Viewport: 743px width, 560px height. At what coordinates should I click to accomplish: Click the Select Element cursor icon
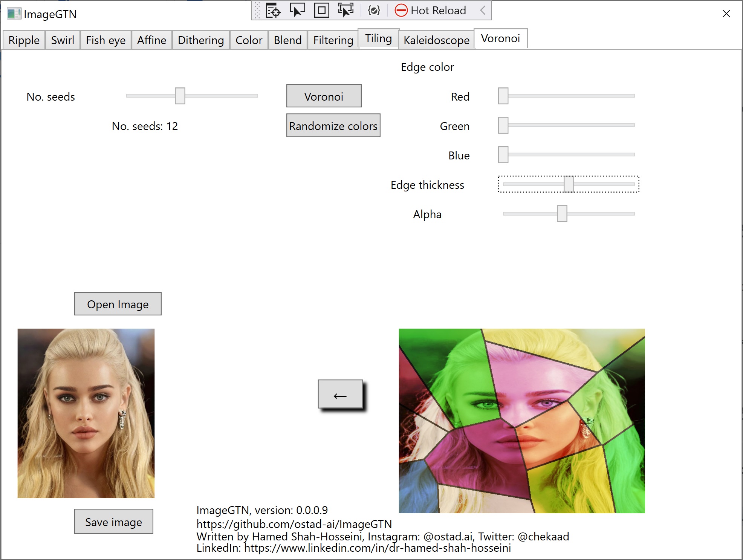(297, 11)
